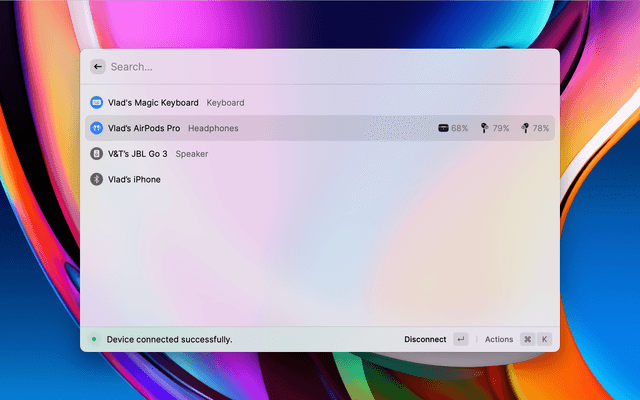The height and width of the screenshot is (400, 640).
Task: Click the right AirPod 78% battery indicator
Action: [x=535, y=128]
